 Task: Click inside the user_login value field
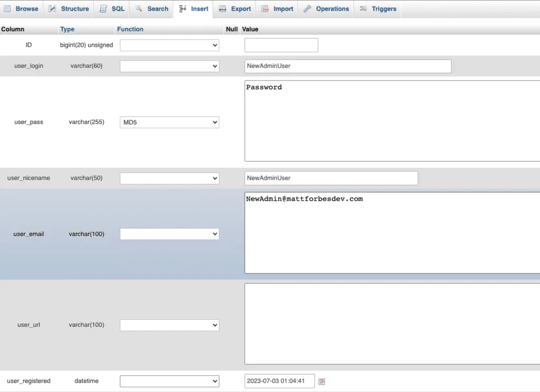pyautogui.click(x=348, y=66)
